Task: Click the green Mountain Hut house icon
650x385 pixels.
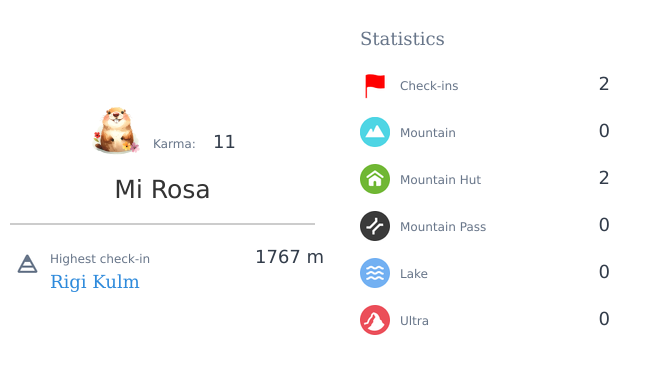Action: click(x=375, y=179)
